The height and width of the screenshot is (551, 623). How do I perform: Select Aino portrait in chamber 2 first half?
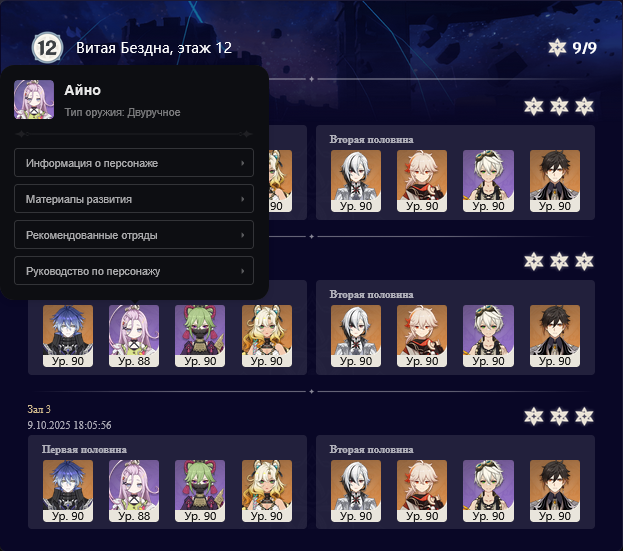tap(134, 336)
